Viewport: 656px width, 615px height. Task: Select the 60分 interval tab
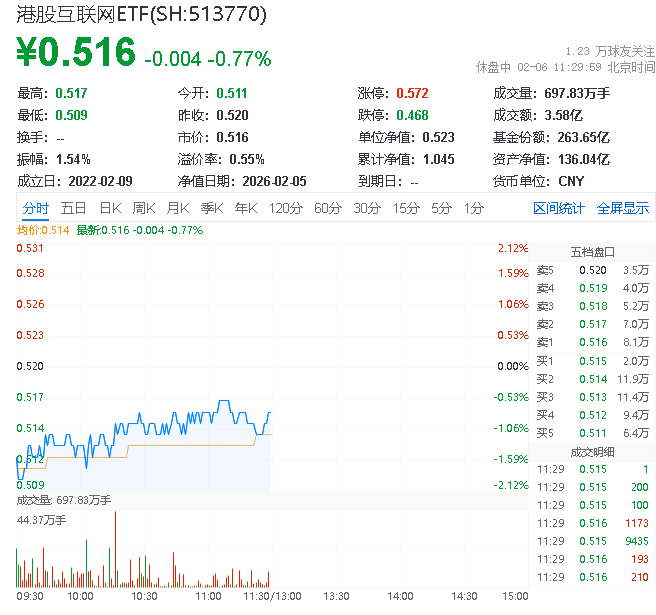[x=327, y=208]
